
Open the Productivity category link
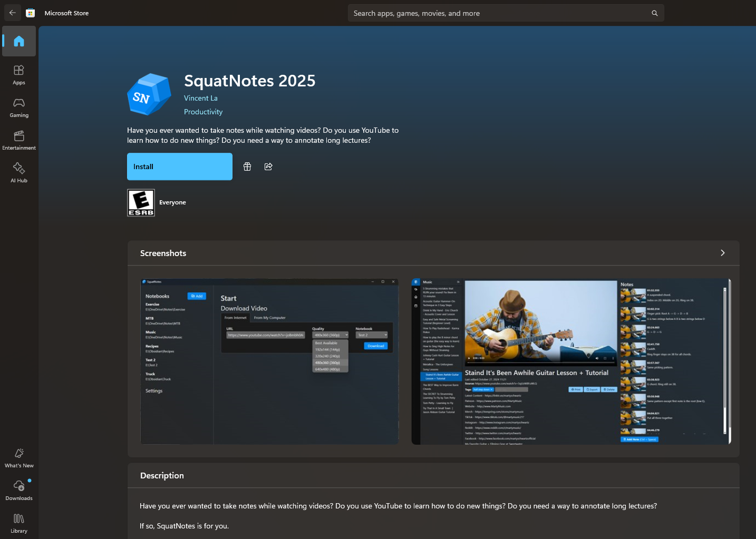pyautogui.click(x=203, y=112)
